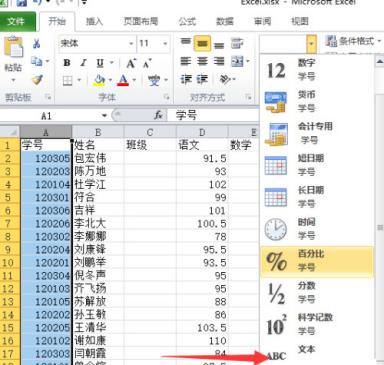This screenshot has width=384, height=365.
Task: Open the font size 11 dropdown
Action: point(165,43)
